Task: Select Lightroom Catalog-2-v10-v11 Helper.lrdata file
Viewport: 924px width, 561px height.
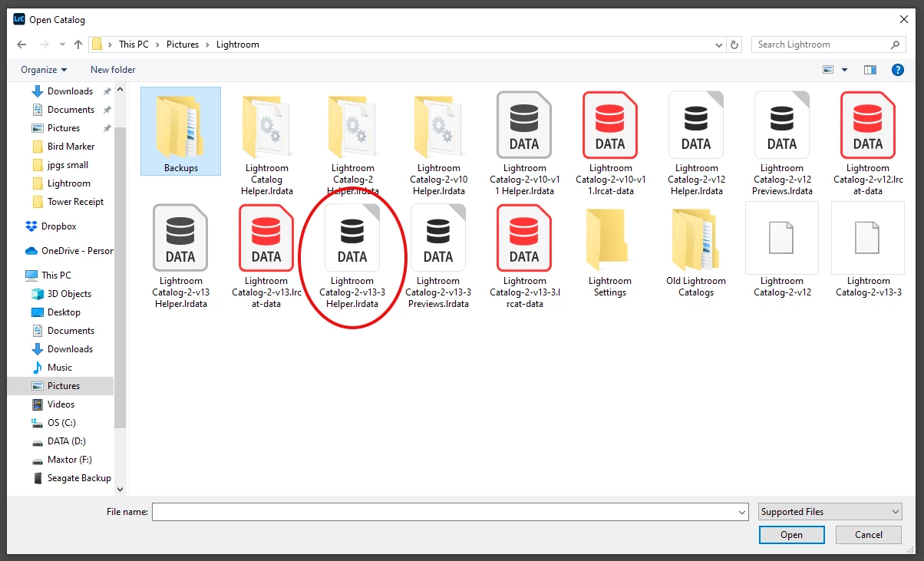Action: point(524,145)
